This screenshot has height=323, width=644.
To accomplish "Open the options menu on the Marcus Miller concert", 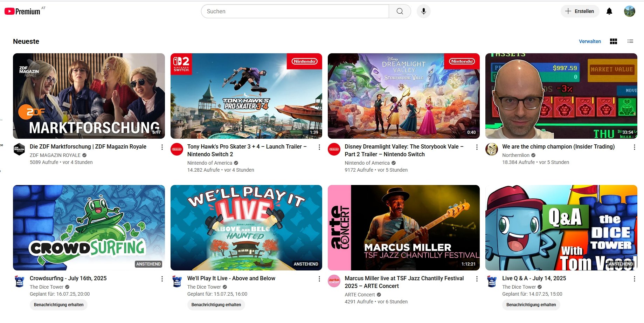I will (x=477, y=279).
